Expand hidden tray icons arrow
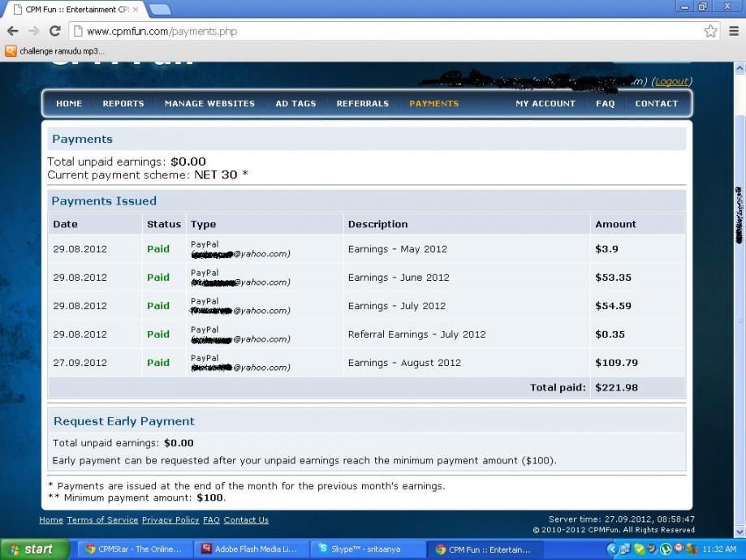The width and height of the screenshot is (746, 560). [x=612, y=549]
